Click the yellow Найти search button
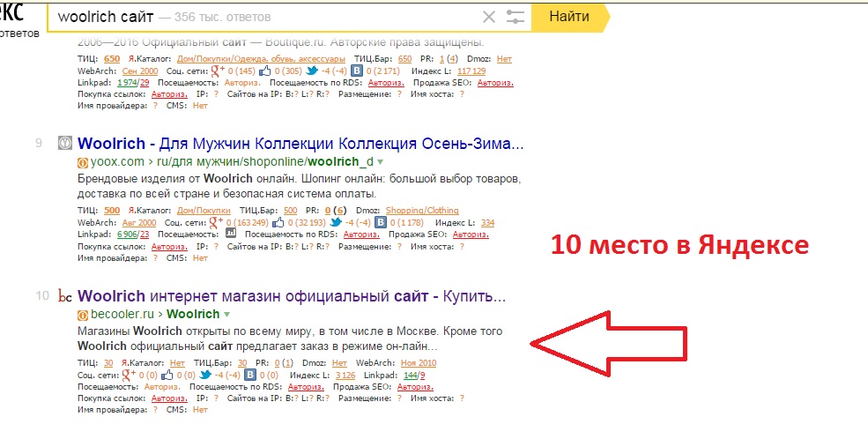This screenshot has height=439, width=868. point(569,17)
